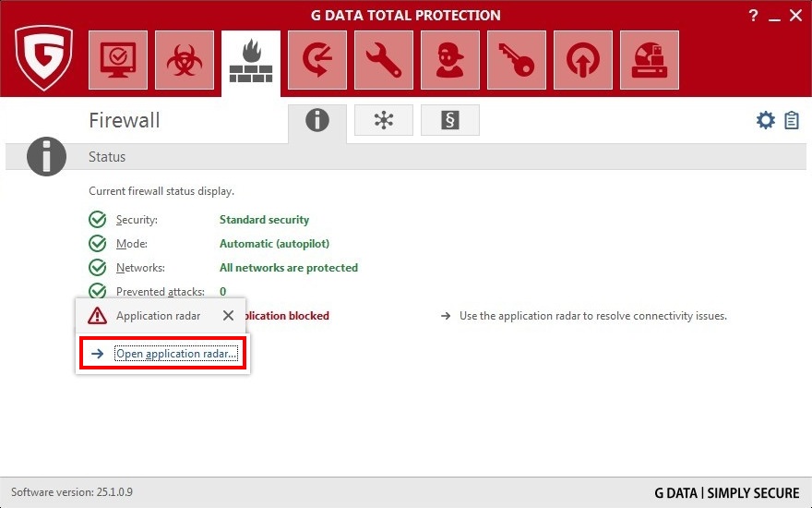The image size is (812, 508).
Task: Click Standard security value
Action: pos(264,220)
